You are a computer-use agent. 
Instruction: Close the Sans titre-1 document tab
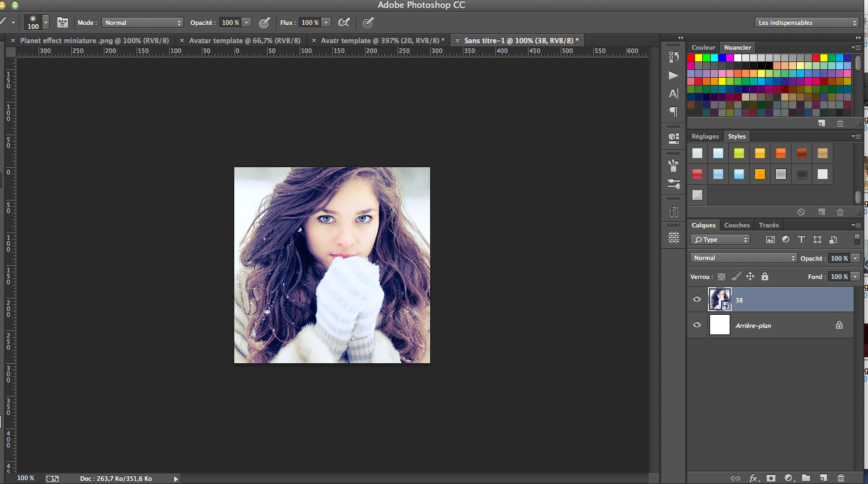[457, 40]
